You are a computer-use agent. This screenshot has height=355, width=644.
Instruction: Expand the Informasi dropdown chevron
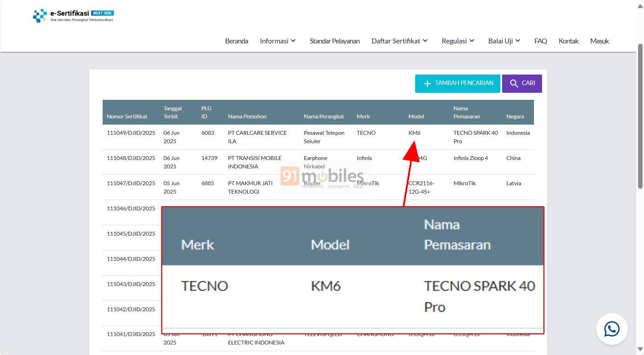coord(293,41)
